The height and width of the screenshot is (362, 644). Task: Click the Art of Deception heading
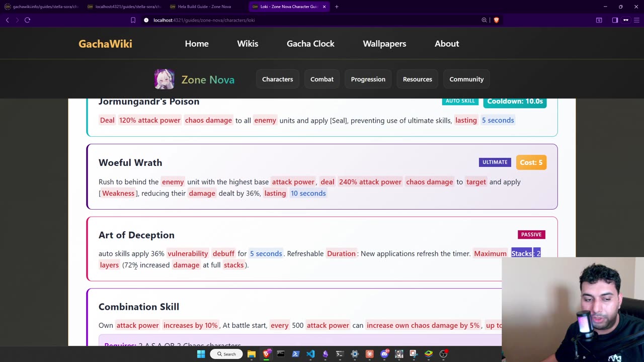(x=136, y=235)
